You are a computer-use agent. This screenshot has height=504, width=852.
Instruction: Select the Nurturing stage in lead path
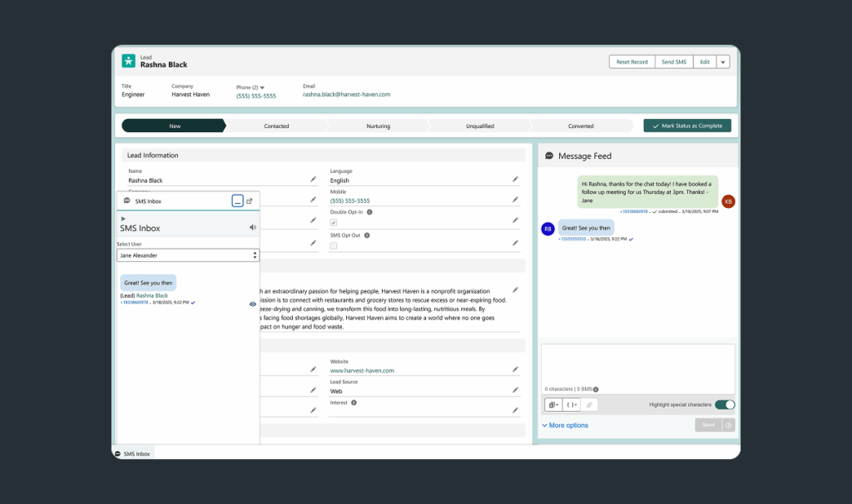(378, 126)
